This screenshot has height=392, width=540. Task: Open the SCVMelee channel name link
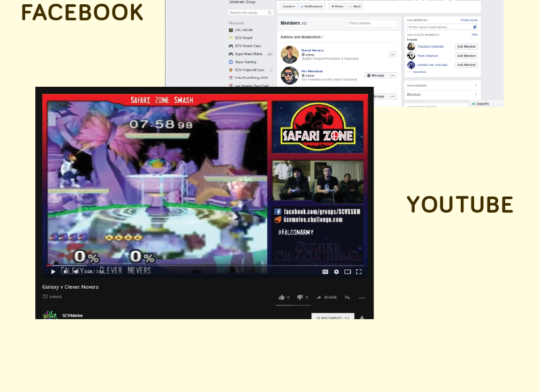[72, 315]
